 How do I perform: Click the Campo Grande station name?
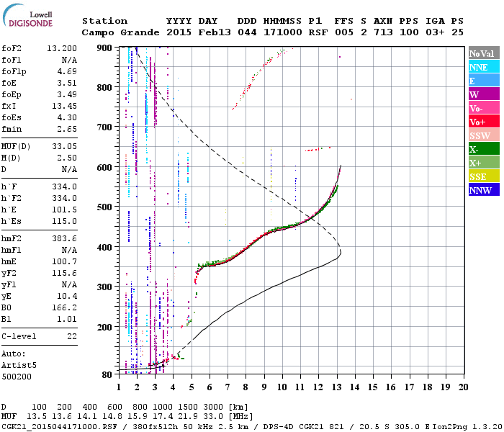click(120, 32)
